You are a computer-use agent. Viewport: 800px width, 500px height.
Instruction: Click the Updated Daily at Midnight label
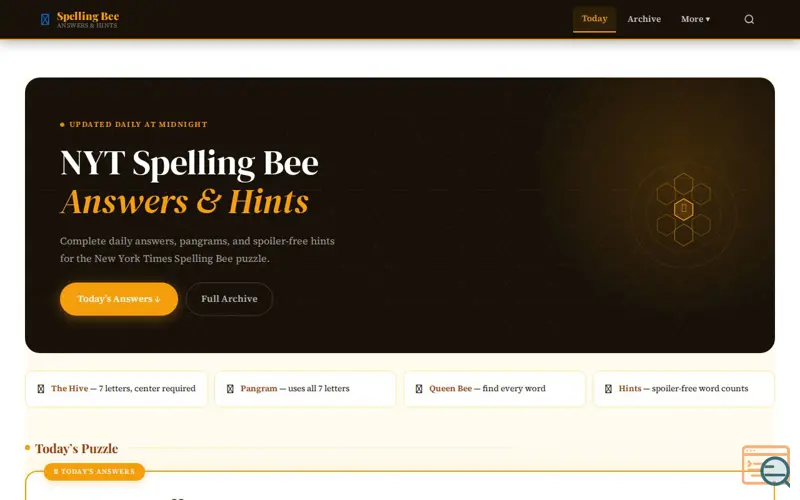[x=138, y=124]
